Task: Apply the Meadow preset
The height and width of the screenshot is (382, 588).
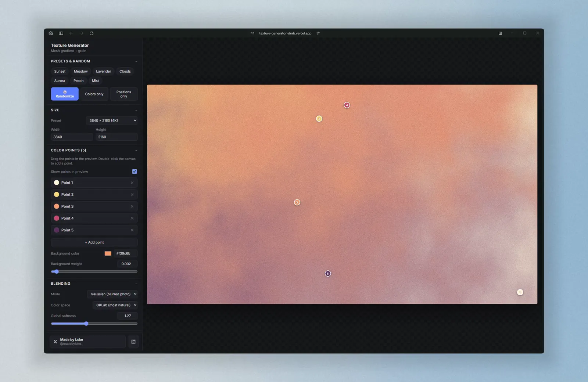Action: 80,71
